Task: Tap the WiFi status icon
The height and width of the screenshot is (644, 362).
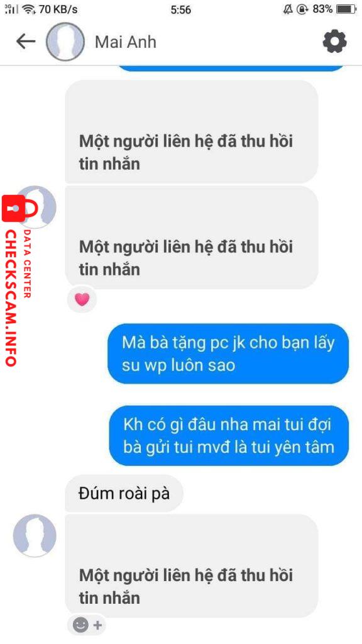Action: tap(29, 9)
